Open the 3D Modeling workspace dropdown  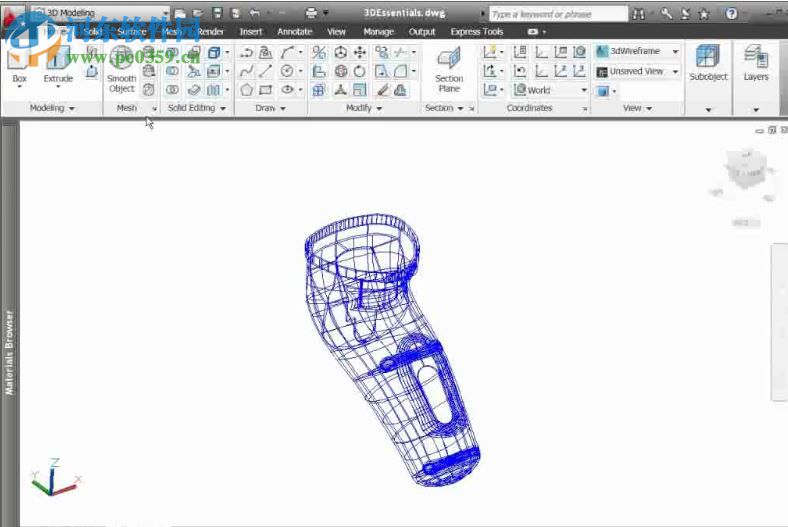tap(101, 13)
